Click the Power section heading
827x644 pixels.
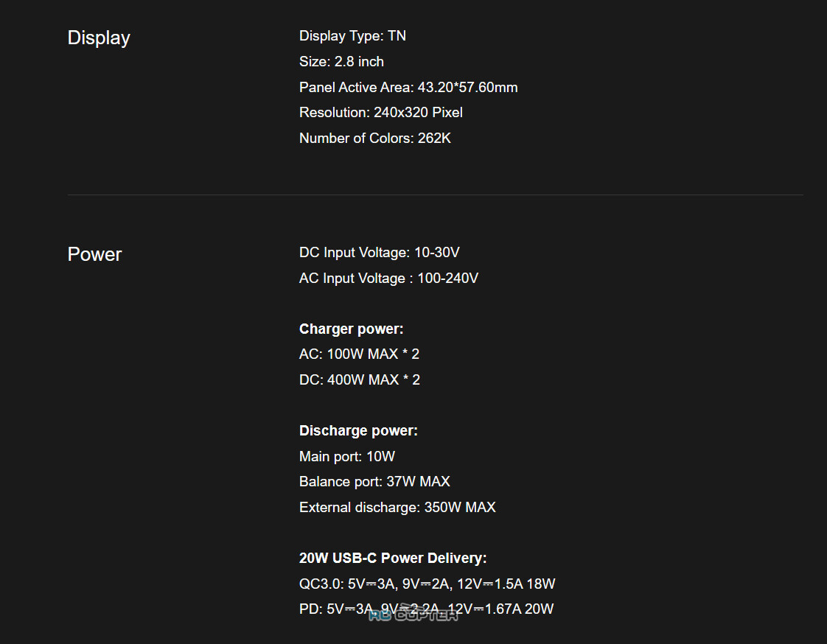pyautogui.click(x=94, y=254)
